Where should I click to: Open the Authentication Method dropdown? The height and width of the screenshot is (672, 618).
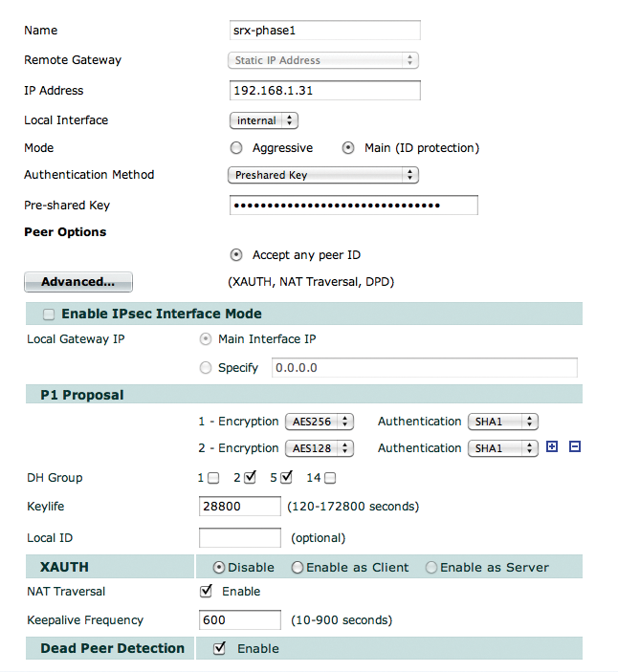click(323, 175)
